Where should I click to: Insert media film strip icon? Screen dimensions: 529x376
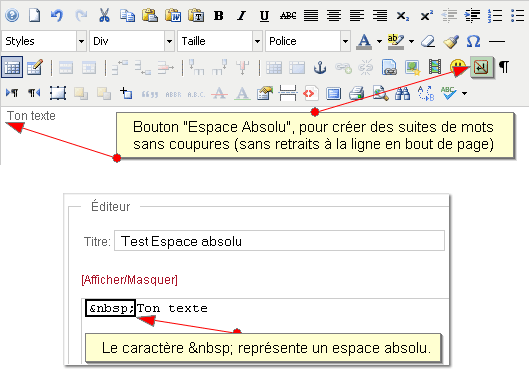point(435,66)
